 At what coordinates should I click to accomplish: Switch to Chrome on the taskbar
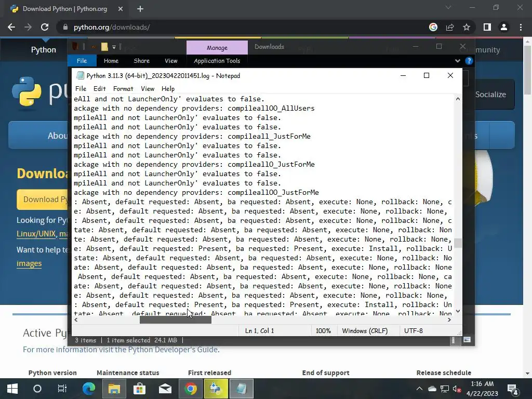pos(190,389)
